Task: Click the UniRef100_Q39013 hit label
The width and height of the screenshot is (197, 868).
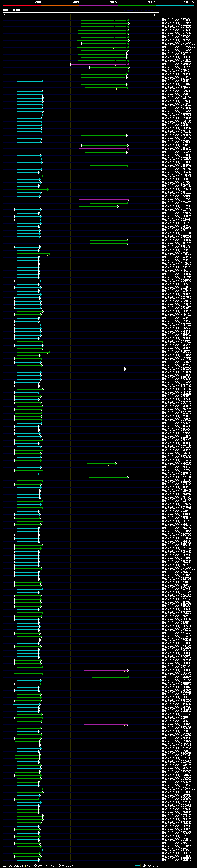Action: (176, 731)
